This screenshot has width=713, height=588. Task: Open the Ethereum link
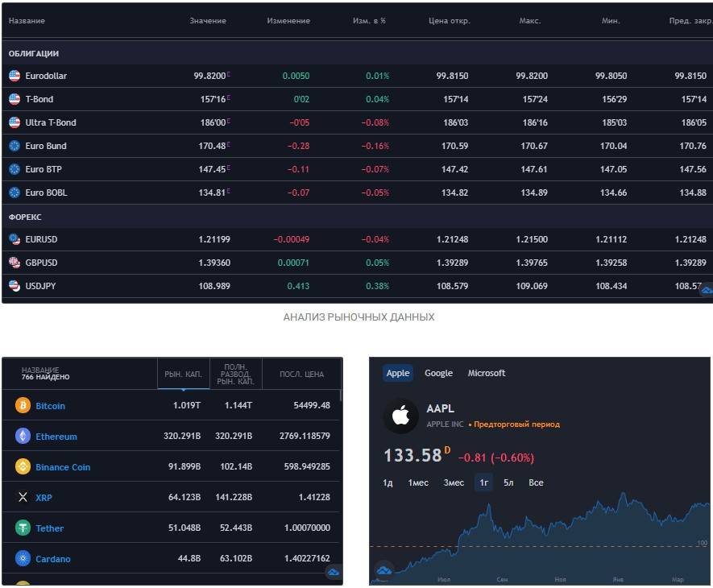pos(56,437)
